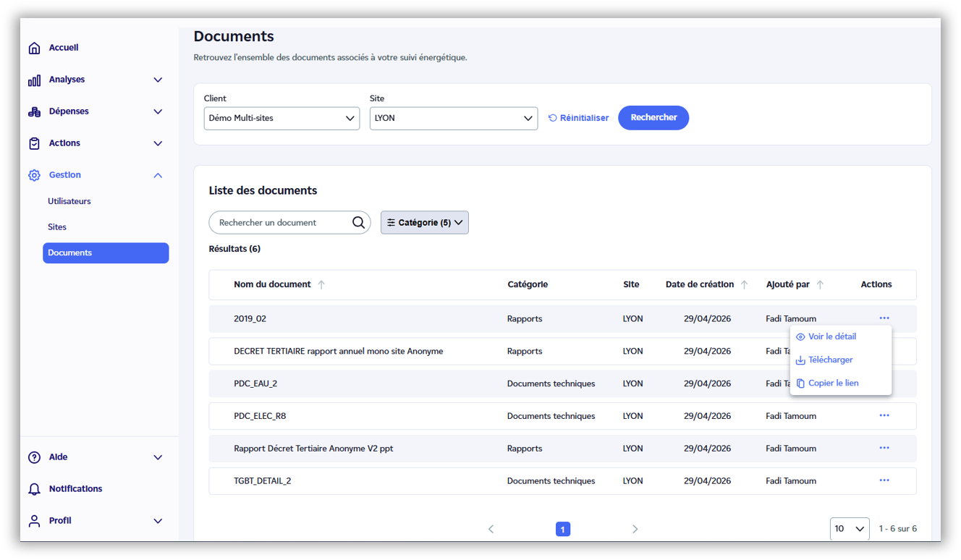
Task: Click the search magnifier icon
Action: (x=358, y=223)
